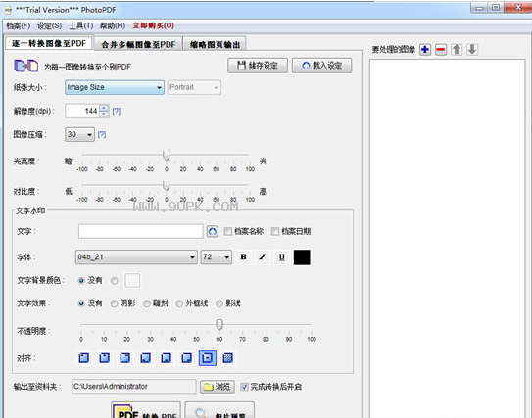Align watermark to center

208,358
